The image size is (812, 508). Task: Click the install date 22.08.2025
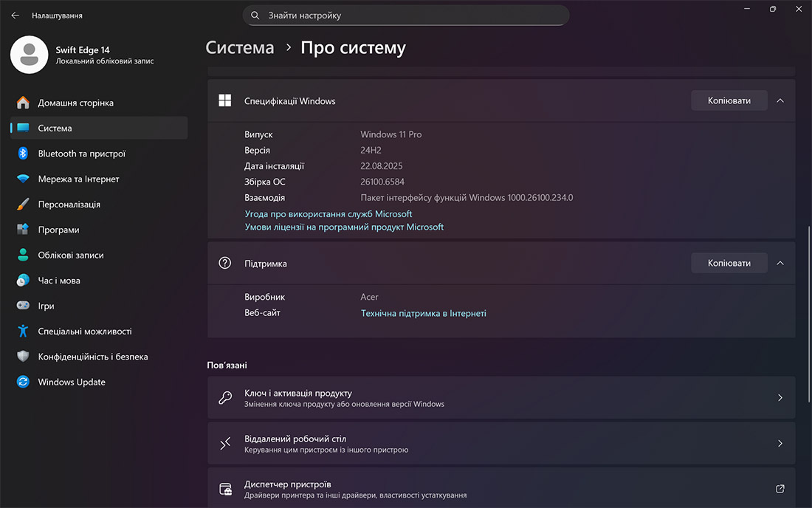[381, 165]
